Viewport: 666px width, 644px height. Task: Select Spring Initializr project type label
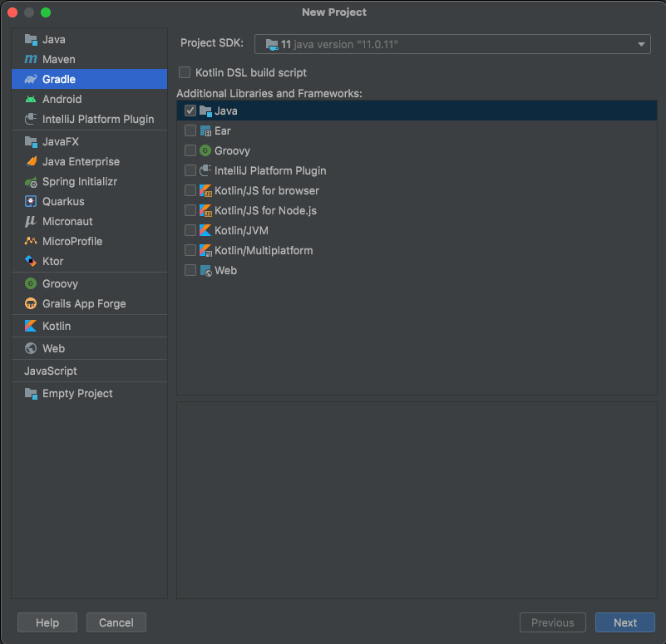click(x=80, y=182)
